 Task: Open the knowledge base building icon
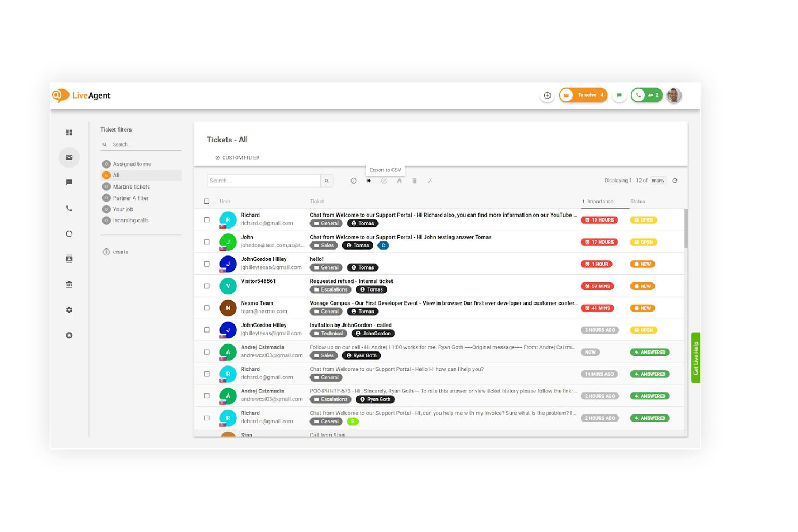(69, 285)
